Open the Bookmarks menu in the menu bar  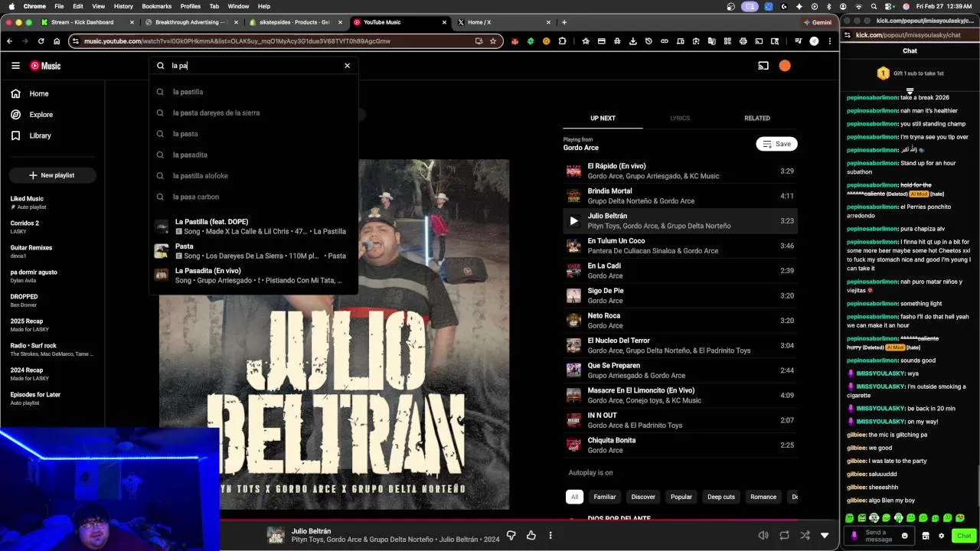pyautogui.click(x=156, y=6)
